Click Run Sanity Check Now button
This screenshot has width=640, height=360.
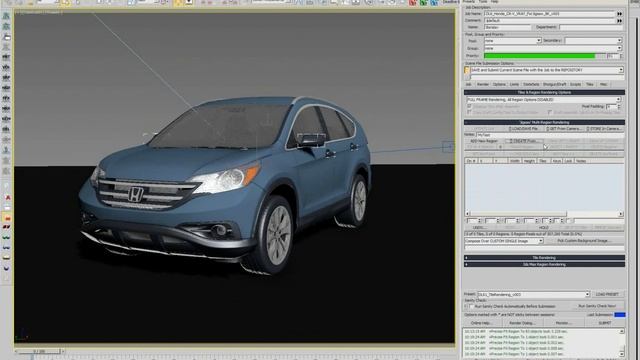click(x=597, y=306)
